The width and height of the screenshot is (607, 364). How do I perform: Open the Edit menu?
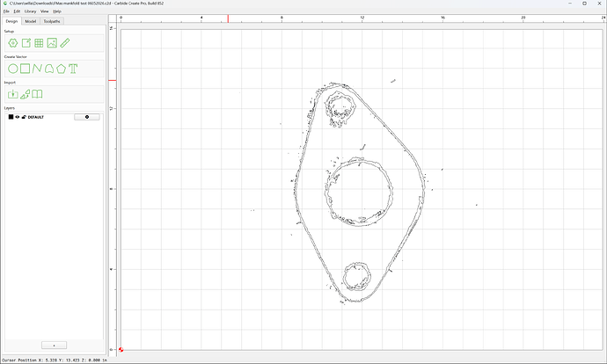point(17,11)
